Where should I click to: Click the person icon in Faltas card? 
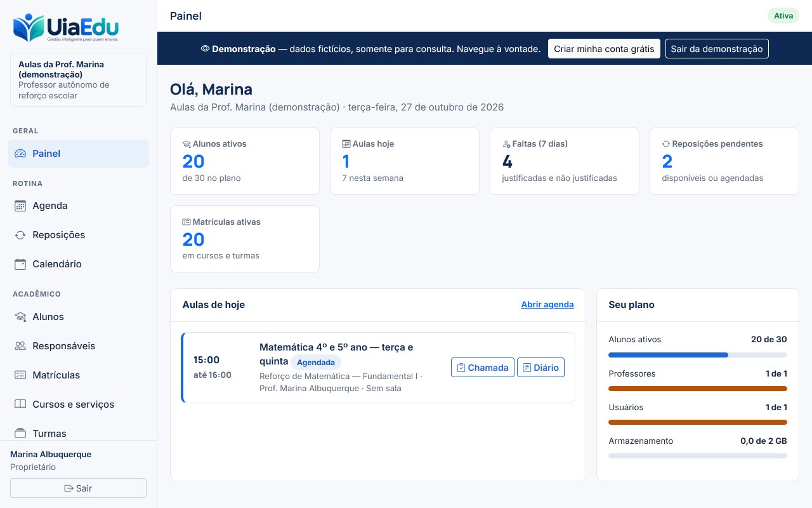point(506,144)
